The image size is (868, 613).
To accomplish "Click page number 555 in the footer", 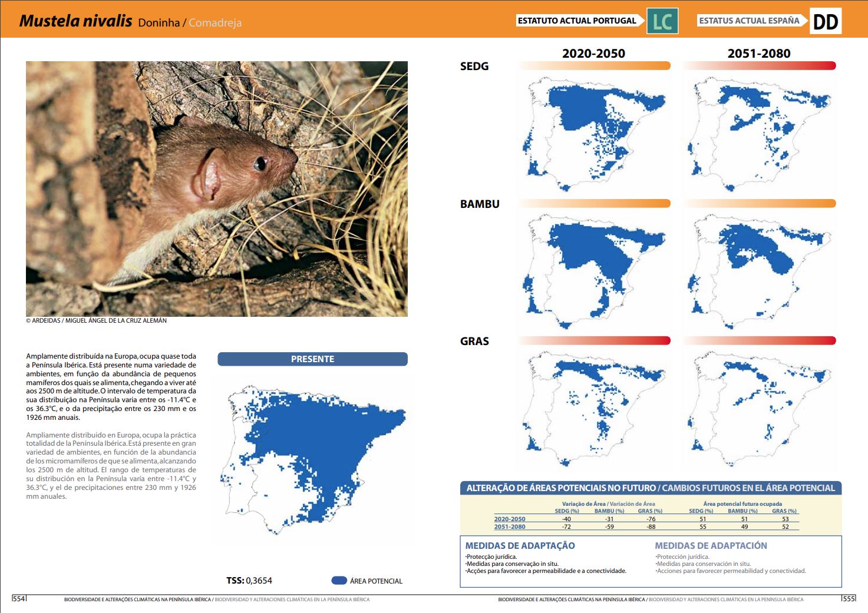I will [849, 599].
